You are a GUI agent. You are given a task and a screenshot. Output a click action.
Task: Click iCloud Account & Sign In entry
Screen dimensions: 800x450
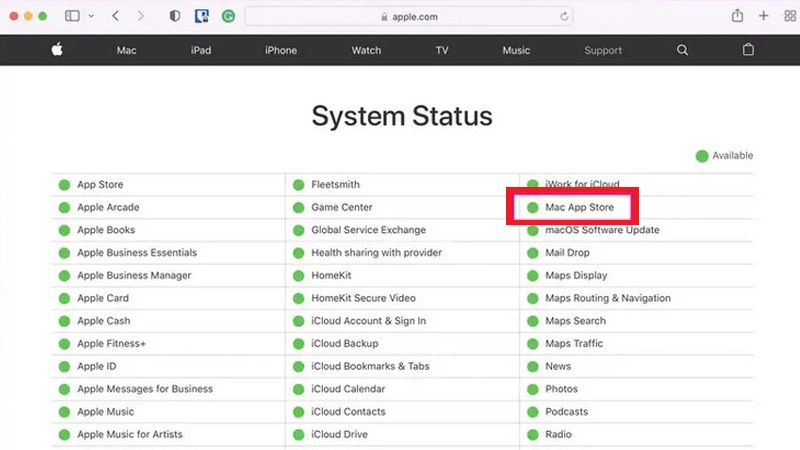[368, 320]
